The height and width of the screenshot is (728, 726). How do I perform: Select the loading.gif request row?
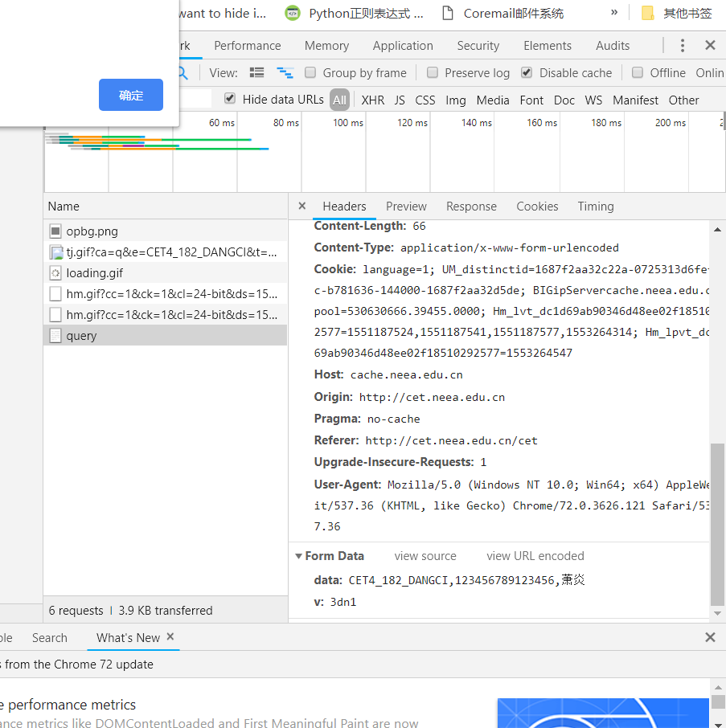166,273
